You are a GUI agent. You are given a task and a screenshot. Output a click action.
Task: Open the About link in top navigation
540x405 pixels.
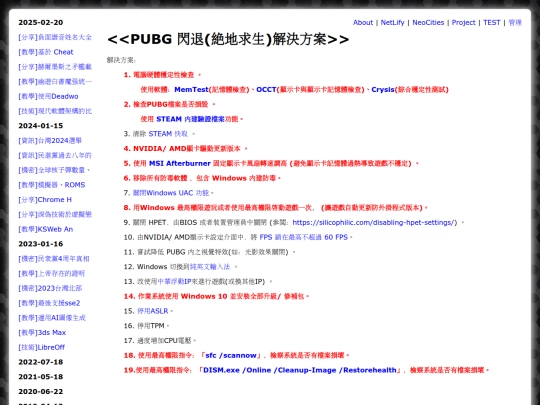point(363,23)
